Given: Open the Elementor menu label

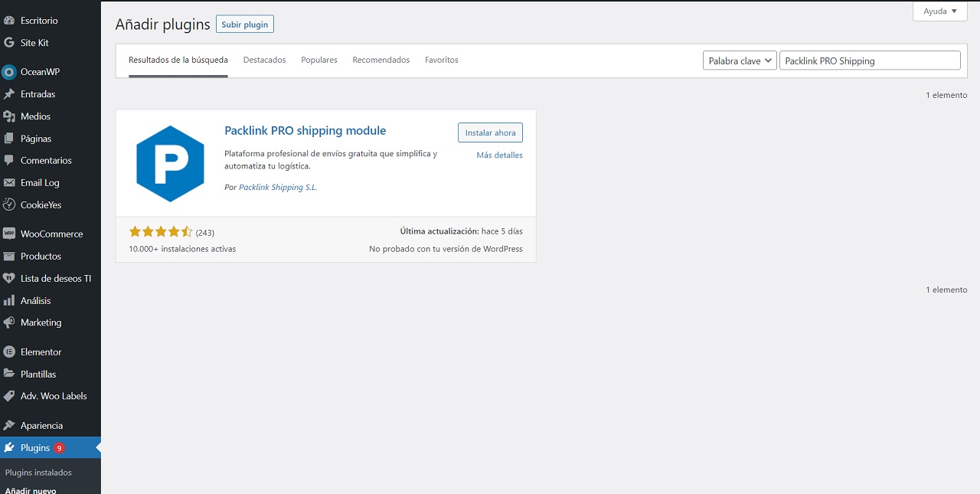Looking at the screenshot, I should click(x=41, y=352).
